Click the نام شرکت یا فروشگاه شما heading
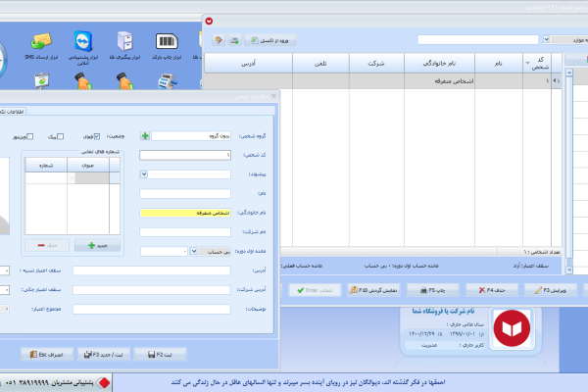 click(x=443, y=312)
